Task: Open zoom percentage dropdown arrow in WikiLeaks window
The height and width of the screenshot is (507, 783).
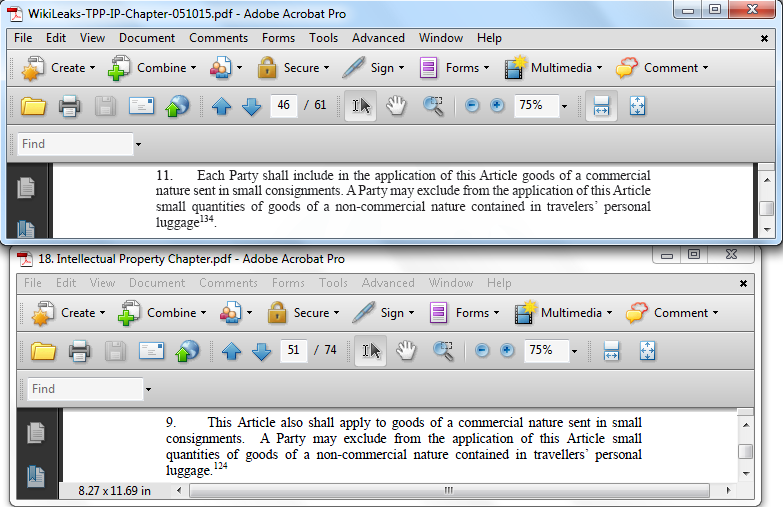Action: (x=564, y=106)
